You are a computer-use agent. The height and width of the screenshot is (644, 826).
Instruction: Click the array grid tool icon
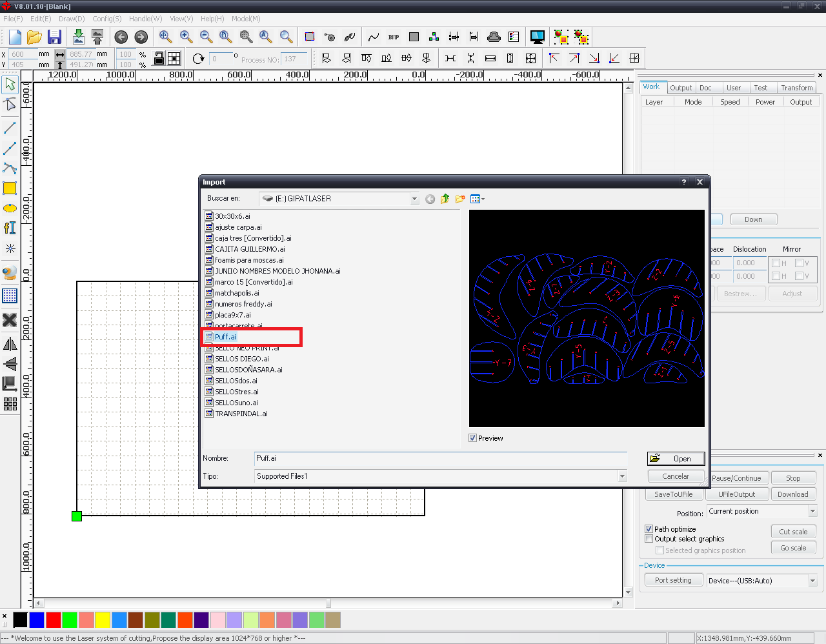click(10, 405)
